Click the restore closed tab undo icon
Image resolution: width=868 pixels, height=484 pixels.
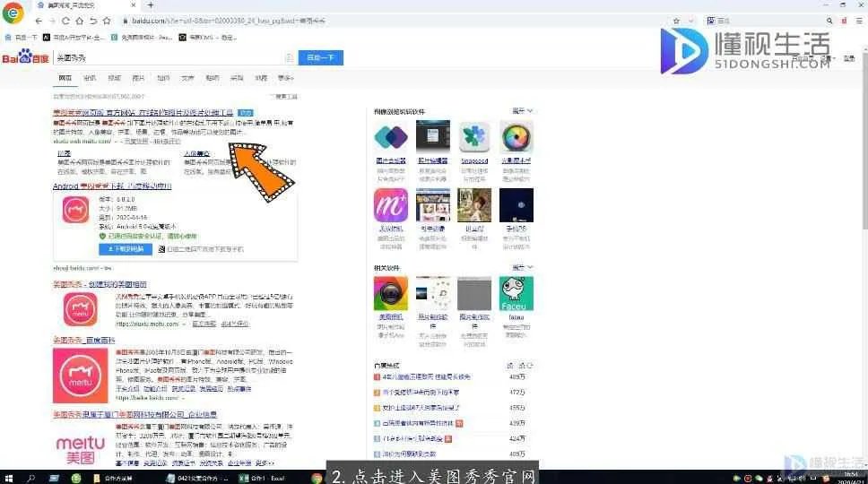coord(93,21)
